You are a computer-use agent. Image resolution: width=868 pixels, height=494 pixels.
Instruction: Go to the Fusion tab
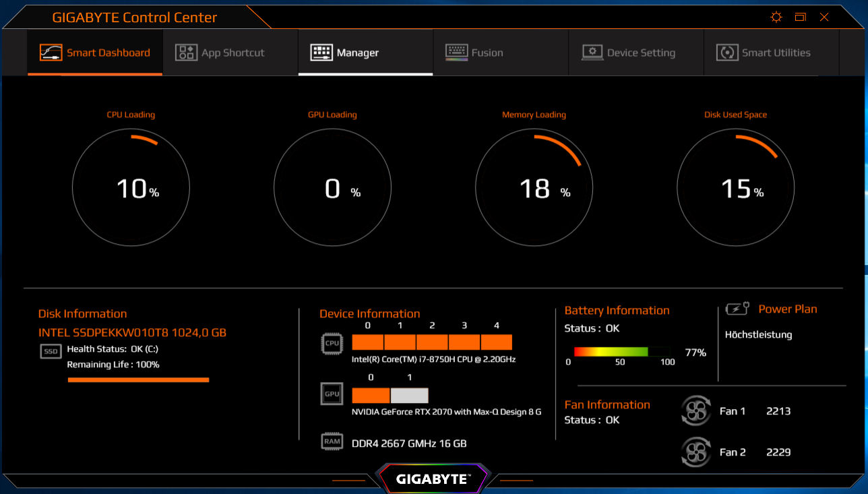tap(501, 53)
